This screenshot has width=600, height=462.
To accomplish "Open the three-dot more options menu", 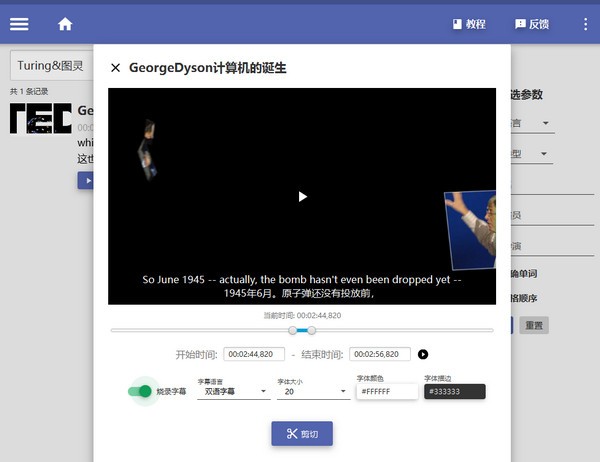I will tap(585, 24).
